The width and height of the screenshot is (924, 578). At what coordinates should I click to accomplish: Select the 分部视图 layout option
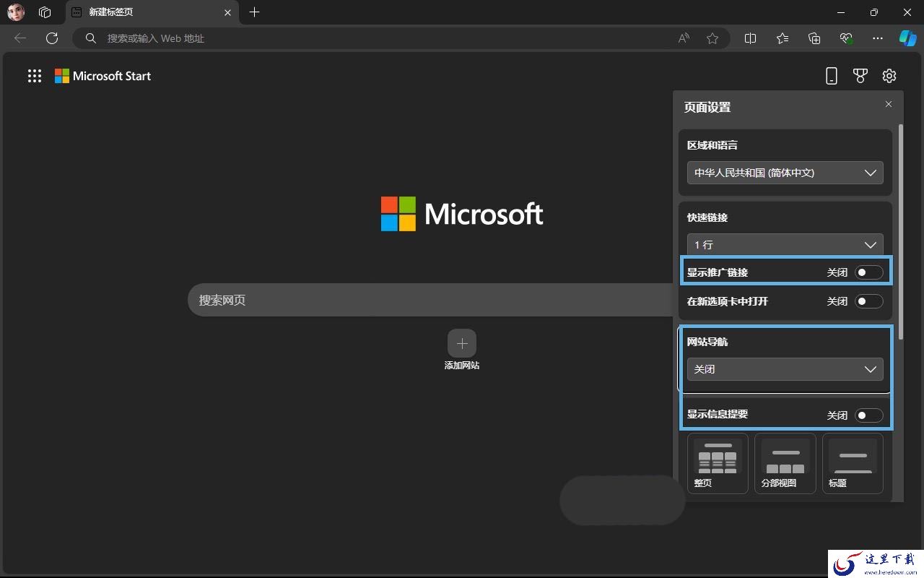pyautogui.click(x=785, y=463)
